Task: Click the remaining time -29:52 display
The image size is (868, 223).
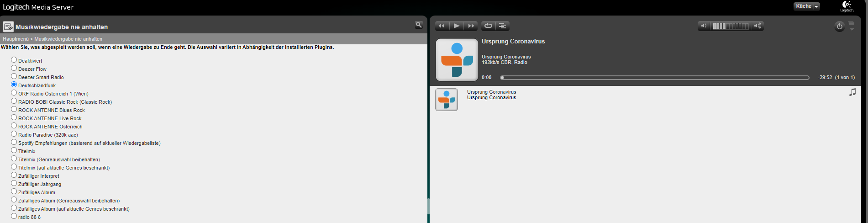Action: coord(825,78)
